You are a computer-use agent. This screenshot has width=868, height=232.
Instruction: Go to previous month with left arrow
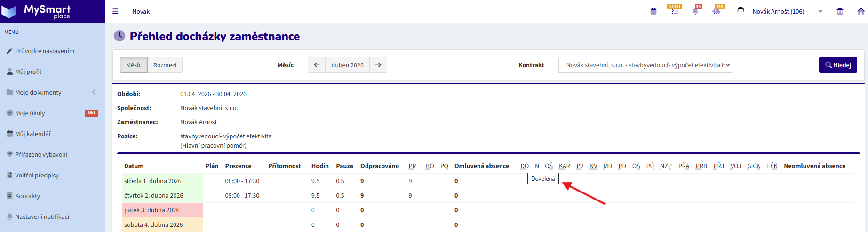317,65
